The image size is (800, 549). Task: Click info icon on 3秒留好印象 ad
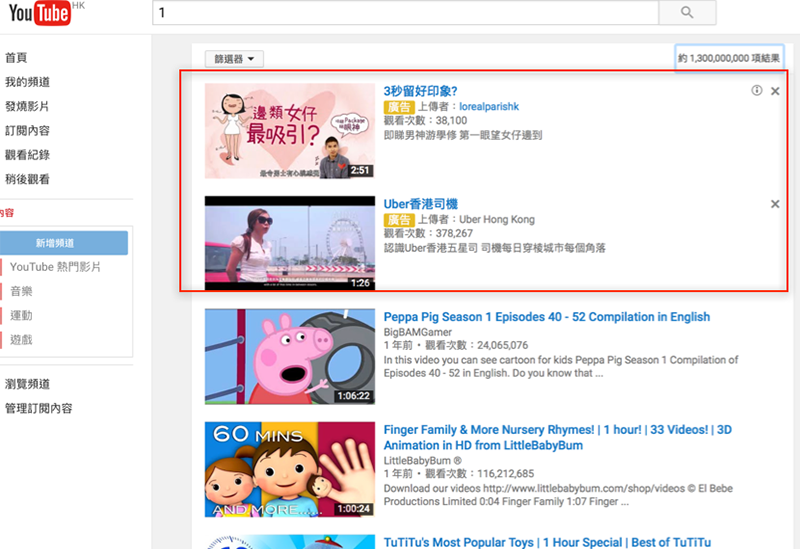pyautogui.click(x=757, y=90)
